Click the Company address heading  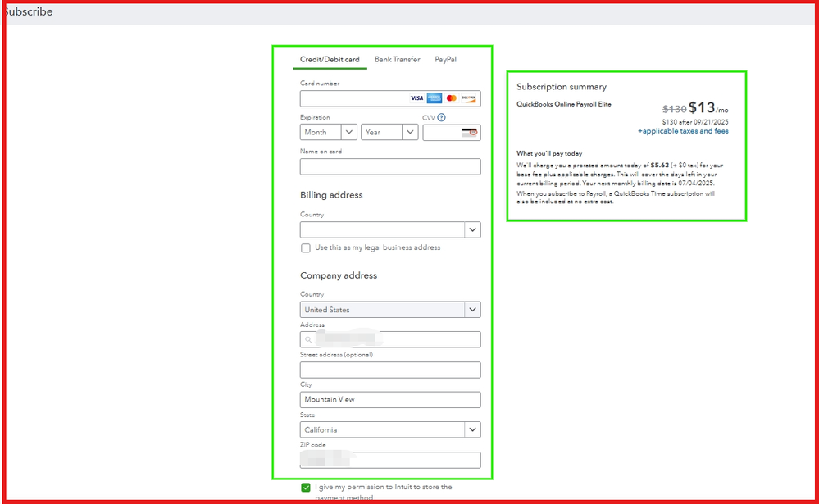339,275
